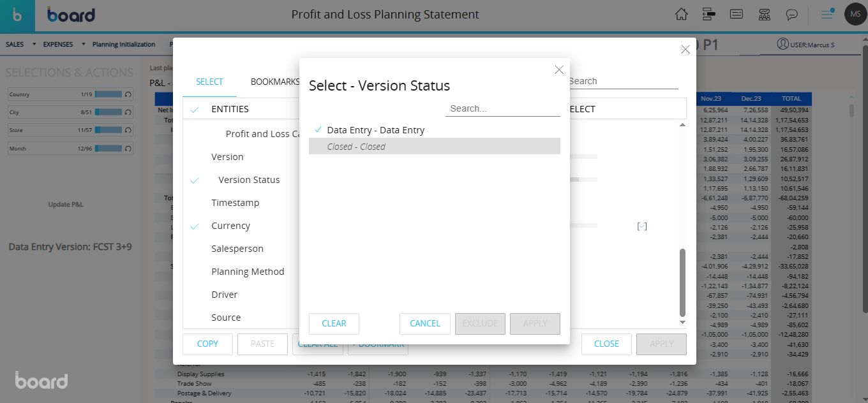Reset the Store selector
868x403 pixels.
point(128,130)
